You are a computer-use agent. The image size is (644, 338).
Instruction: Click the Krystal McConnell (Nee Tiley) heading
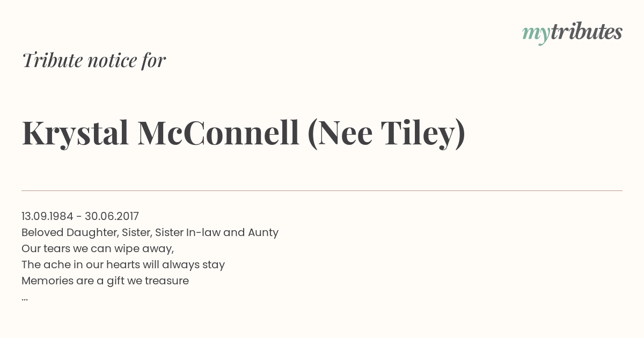point(244,133)
